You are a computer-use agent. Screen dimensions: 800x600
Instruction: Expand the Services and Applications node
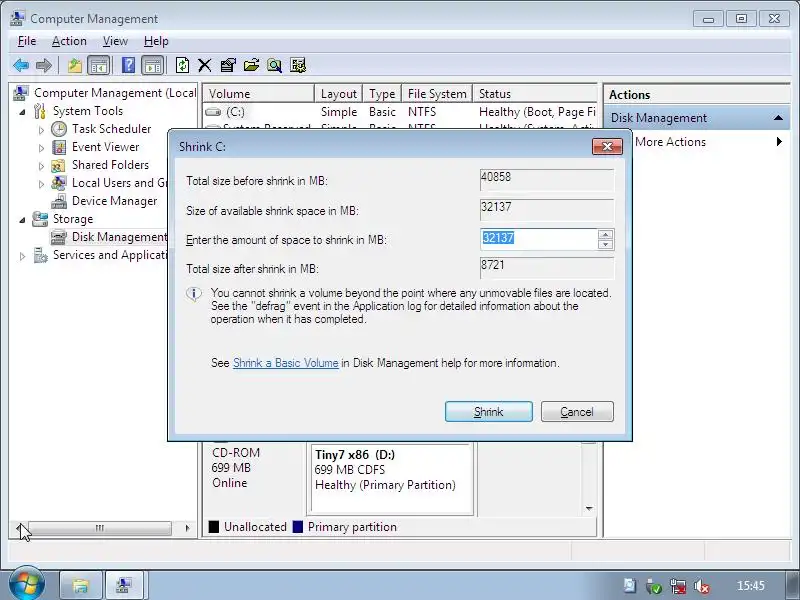[22, 256]
